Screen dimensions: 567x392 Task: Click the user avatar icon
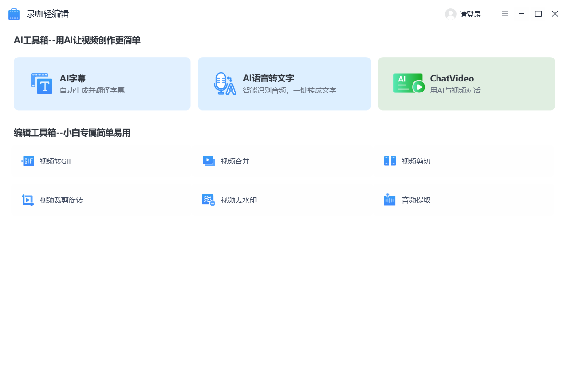(450, 14)
